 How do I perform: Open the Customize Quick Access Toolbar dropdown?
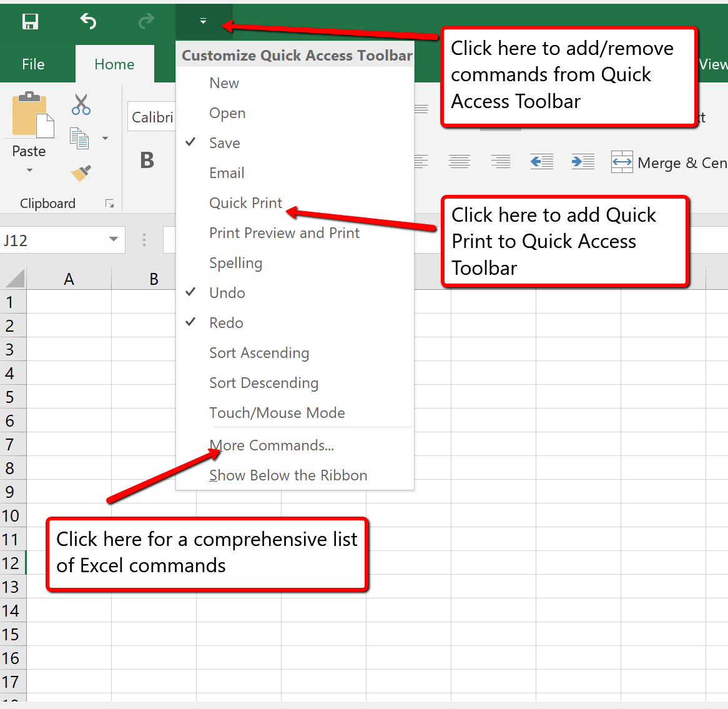pos(203,21)
